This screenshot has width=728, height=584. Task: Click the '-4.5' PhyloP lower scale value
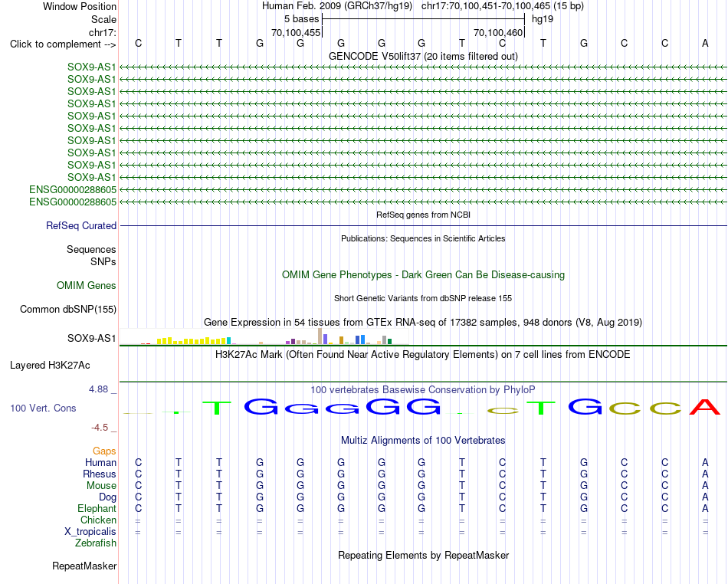(x=100, y=427)
